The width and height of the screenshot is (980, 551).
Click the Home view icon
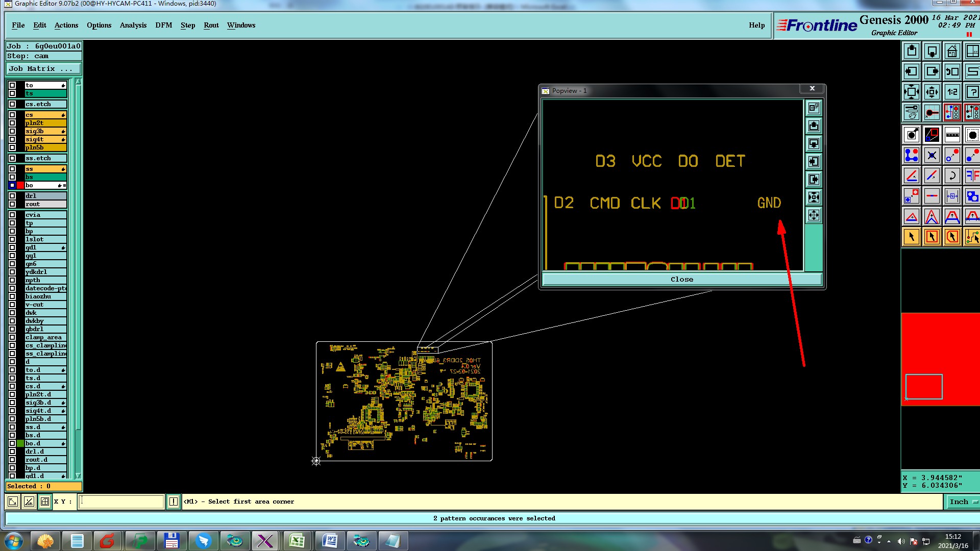(952, 51)
